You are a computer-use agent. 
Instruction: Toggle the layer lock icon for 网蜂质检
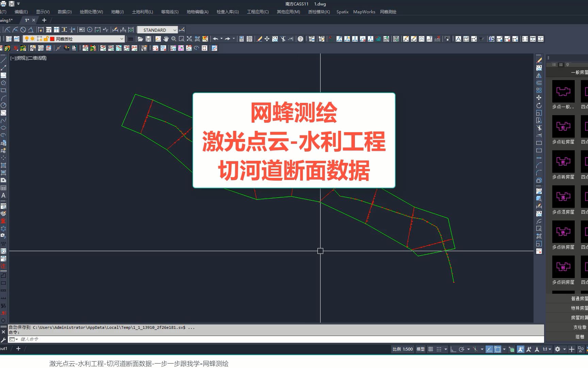[x=46, y=39]
